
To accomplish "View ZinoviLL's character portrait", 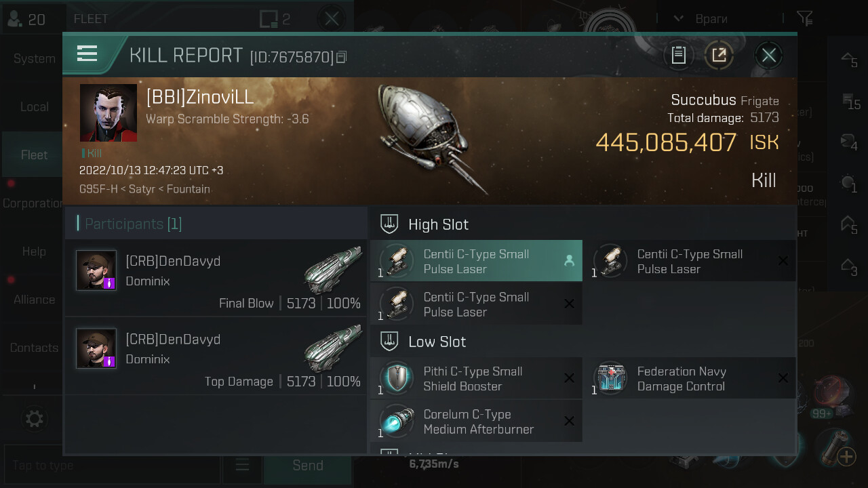I will [108, 113].
